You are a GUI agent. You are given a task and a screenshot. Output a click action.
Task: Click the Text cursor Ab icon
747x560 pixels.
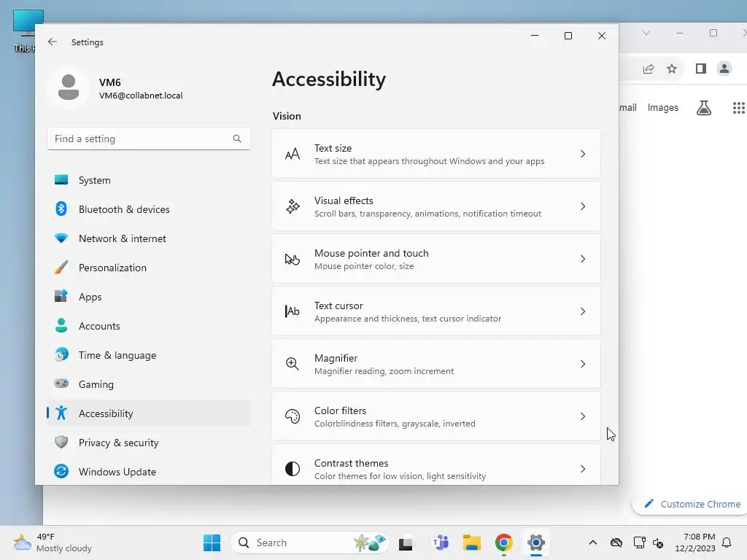[293, 311]
